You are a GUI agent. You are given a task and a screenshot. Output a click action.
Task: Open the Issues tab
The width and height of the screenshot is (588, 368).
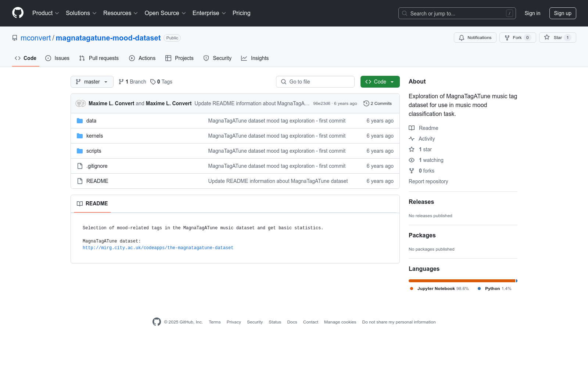pos(57,58)
